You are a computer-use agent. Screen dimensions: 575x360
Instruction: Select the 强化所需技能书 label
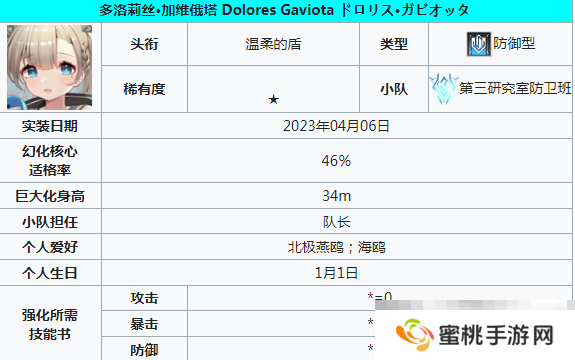50,324
